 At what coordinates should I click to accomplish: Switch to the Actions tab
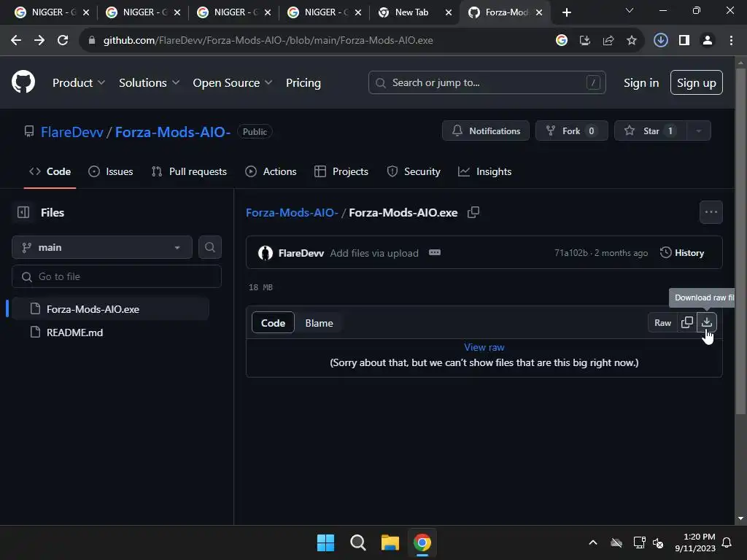[x=271, y=171]
